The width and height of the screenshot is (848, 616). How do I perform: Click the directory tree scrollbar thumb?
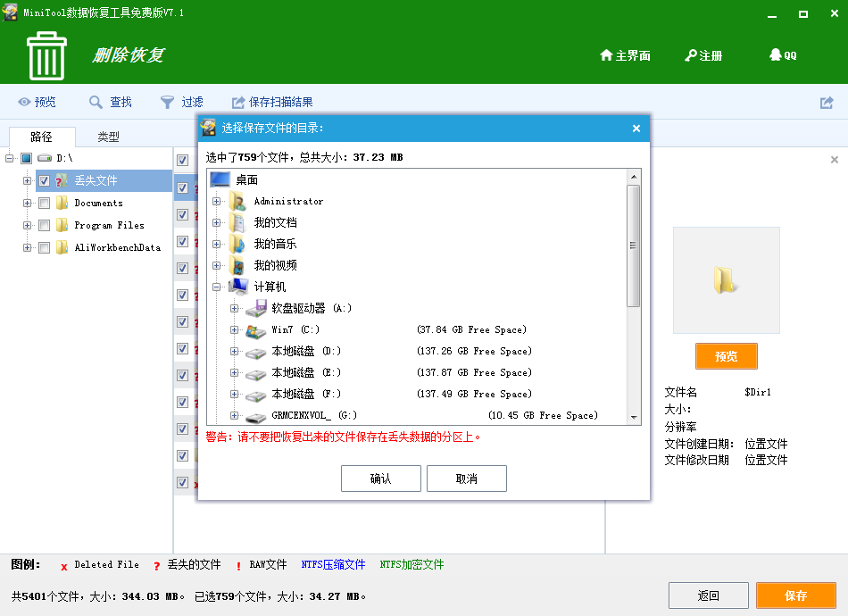pos(633,246)
